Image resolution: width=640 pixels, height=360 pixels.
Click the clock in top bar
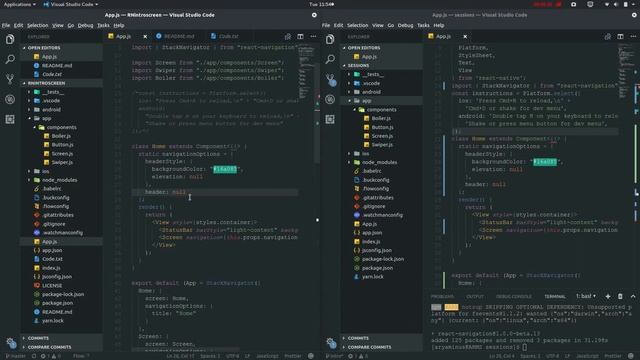click(x=321, y=4)
